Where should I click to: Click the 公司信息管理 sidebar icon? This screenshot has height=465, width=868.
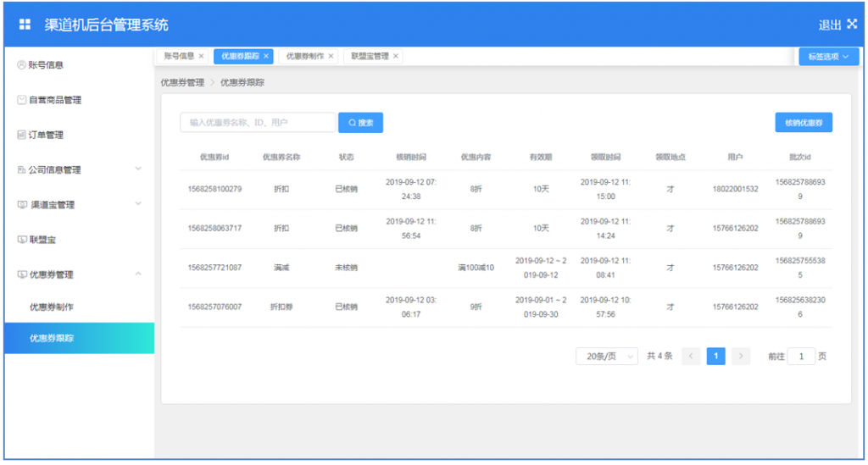click(21, 169)
